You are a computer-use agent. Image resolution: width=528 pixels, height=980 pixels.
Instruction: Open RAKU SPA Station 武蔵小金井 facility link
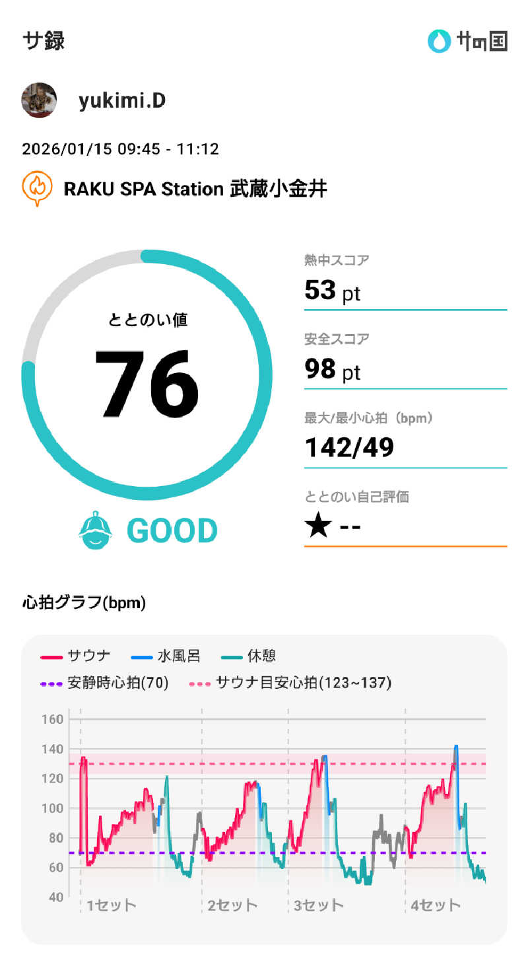(x=195, y=189)
